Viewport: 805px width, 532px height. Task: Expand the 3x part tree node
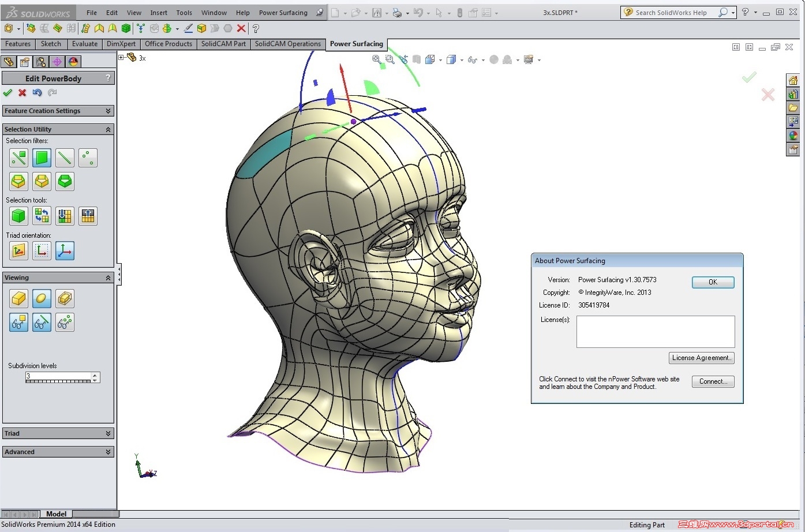[x=121, y=57]
